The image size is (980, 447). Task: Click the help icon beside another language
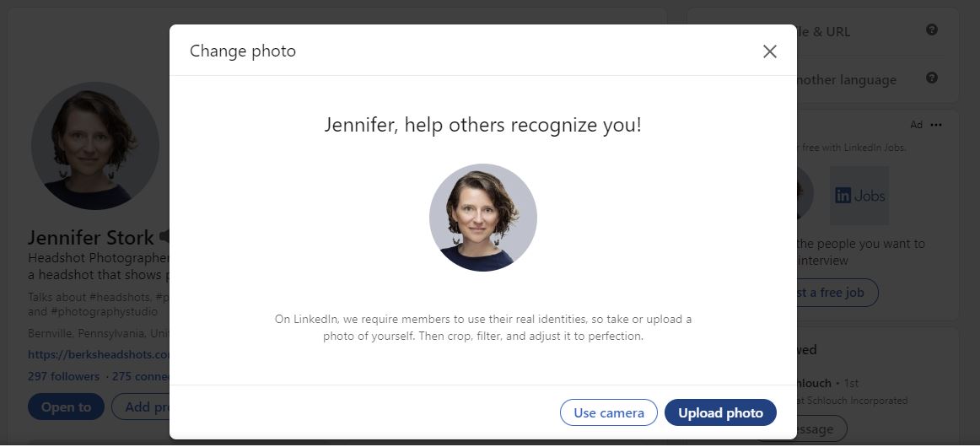tap(932, 78)
